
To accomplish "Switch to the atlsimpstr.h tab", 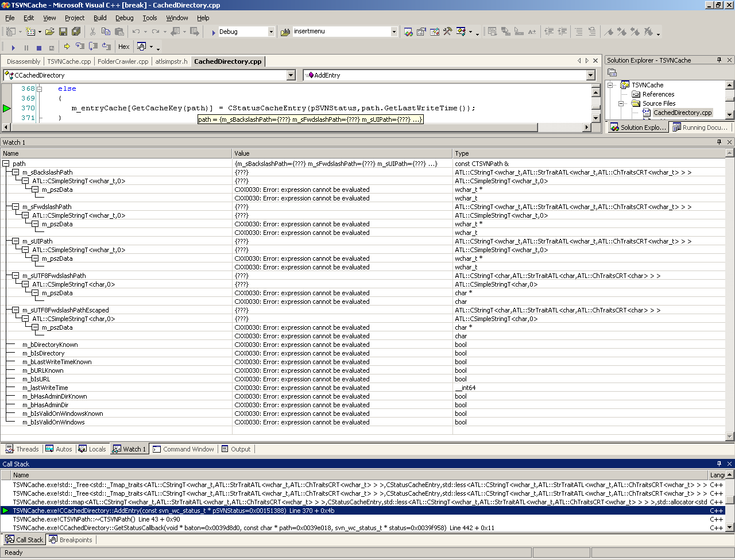I will [x=171, y=61].
